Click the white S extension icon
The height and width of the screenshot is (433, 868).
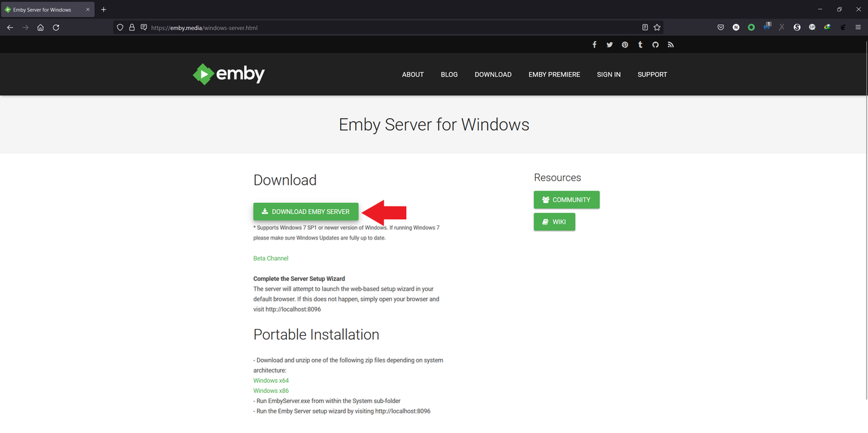pos(797,28)
